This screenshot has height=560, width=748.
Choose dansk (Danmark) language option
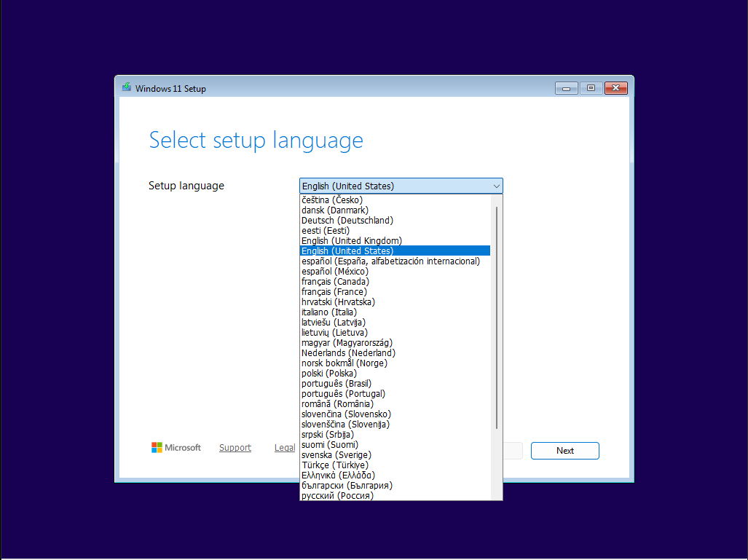coord(395,210)
